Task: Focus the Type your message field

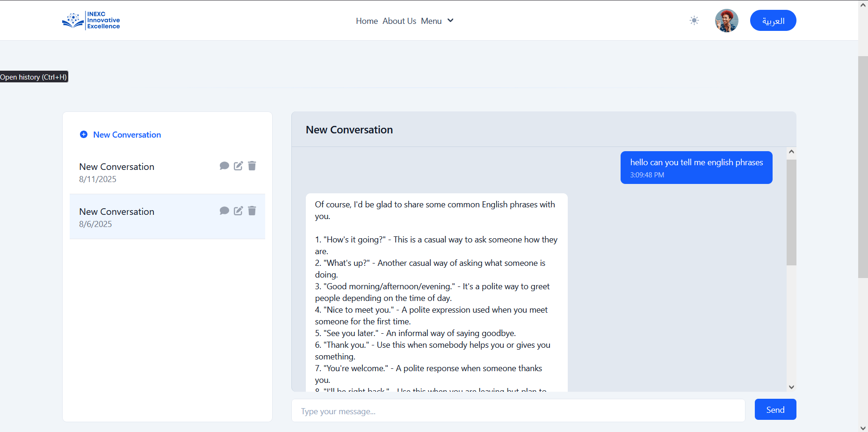Action: click(518, 410)
